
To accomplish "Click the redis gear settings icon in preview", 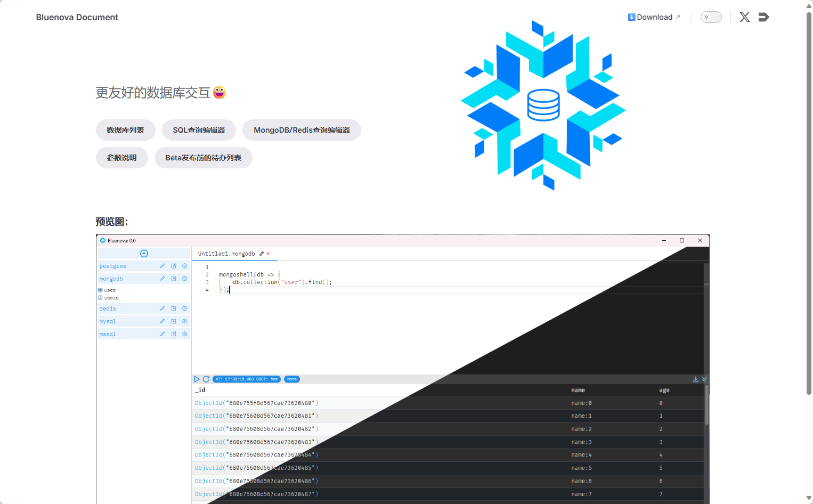I will (184, 308).
